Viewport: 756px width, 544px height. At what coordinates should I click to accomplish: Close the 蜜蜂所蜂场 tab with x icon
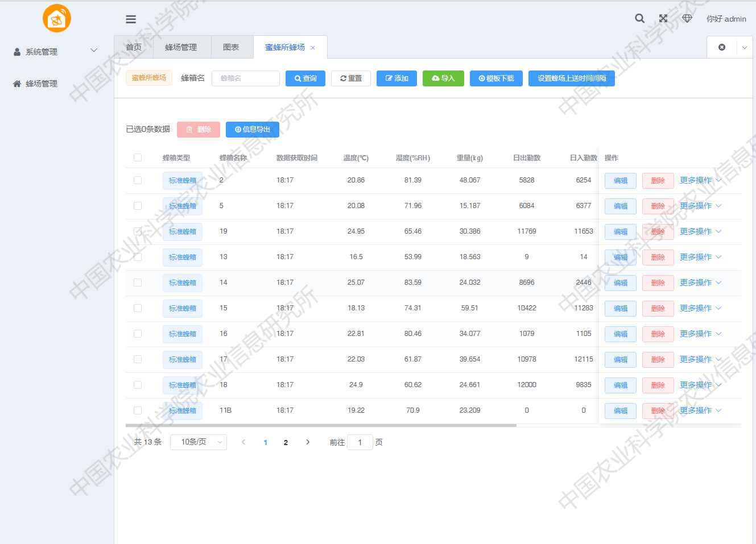point(313,48)
